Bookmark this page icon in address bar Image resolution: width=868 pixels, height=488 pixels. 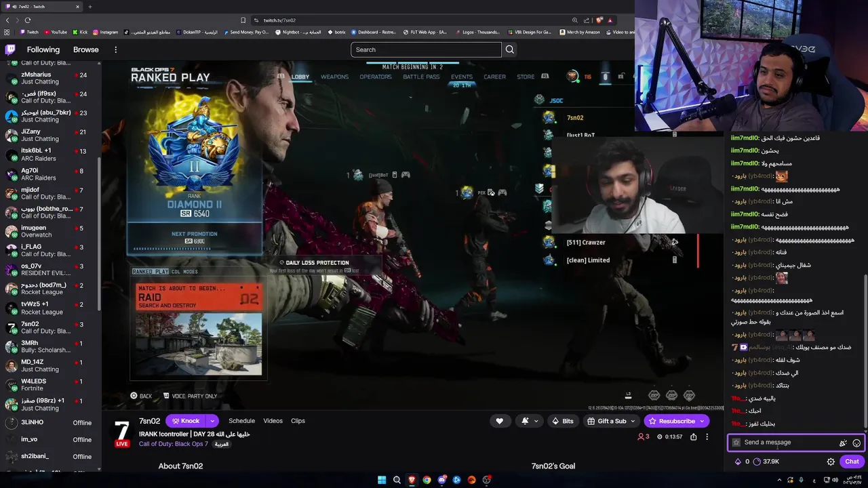[x=243, y=20]
